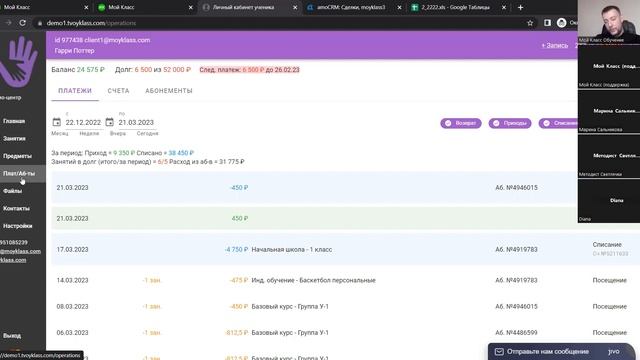Click Посещение on the 14.03.2023 row
The width and height of the screenshot is (640, 360).
(x=609, y=280)
